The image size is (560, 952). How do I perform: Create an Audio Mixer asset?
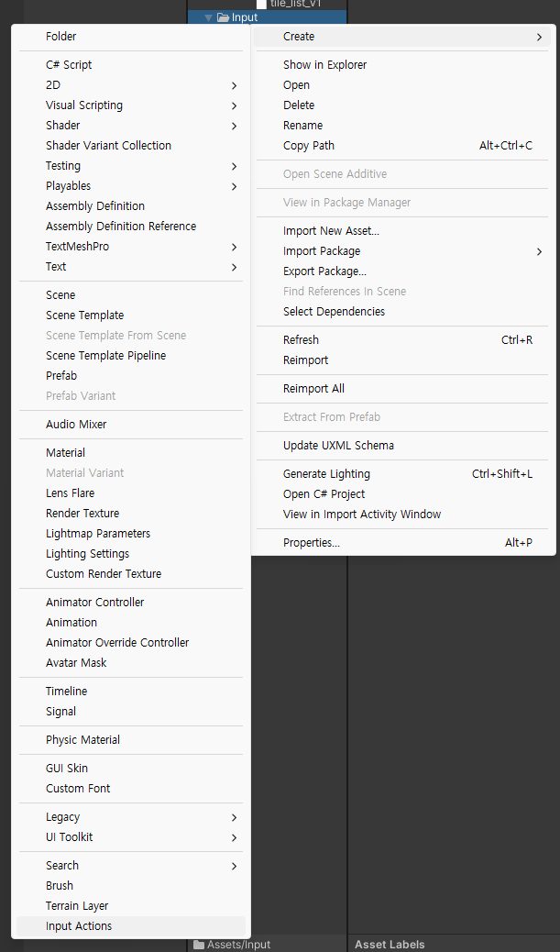(131, 424)
